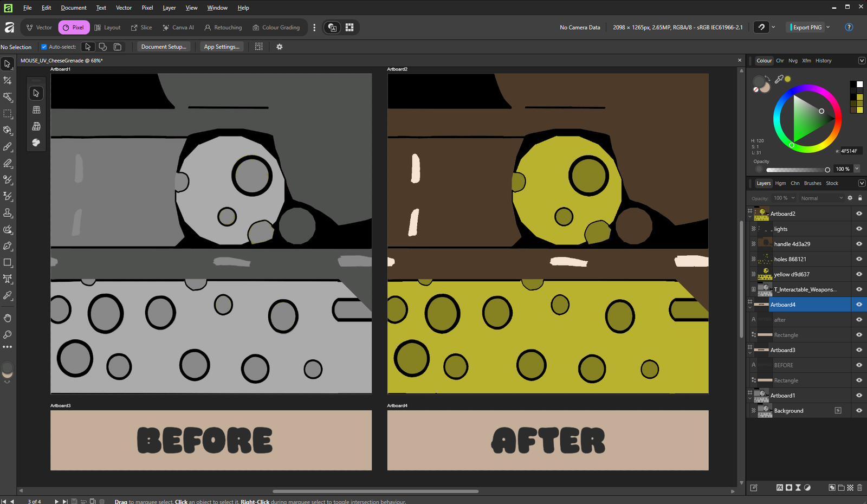Open more tools via three dots
This screenshot has width=867, height=504.
pyautogui.click(x=8, y=347)
